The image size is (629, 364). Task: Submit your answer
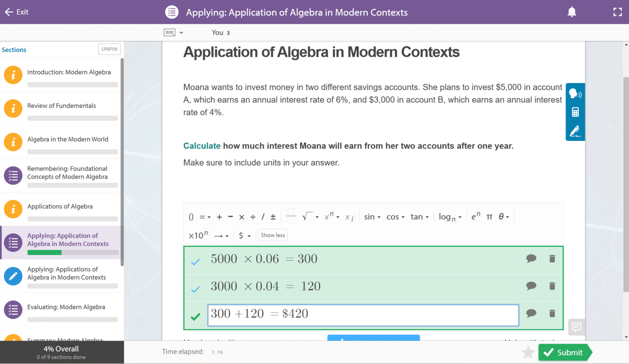click(x=565, y=352)
